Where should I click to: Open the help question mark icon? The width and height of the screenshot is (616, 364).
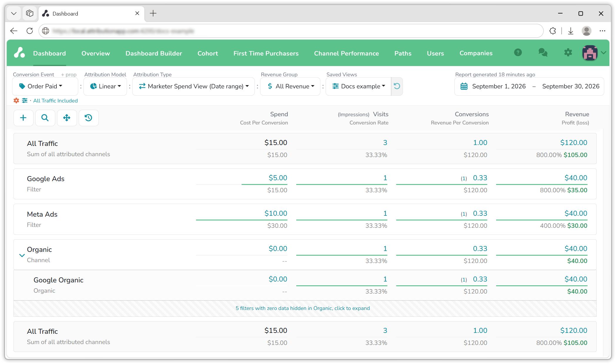click(518, 53)
